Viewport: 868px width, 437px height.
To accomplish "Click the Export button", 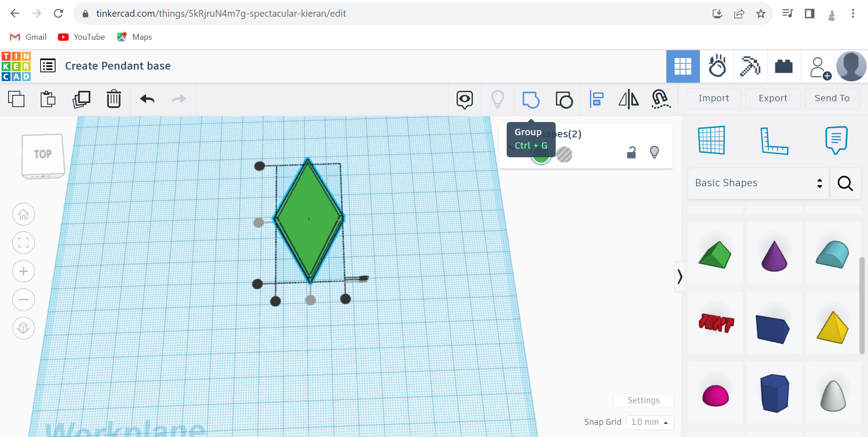I will pos(773,99).
